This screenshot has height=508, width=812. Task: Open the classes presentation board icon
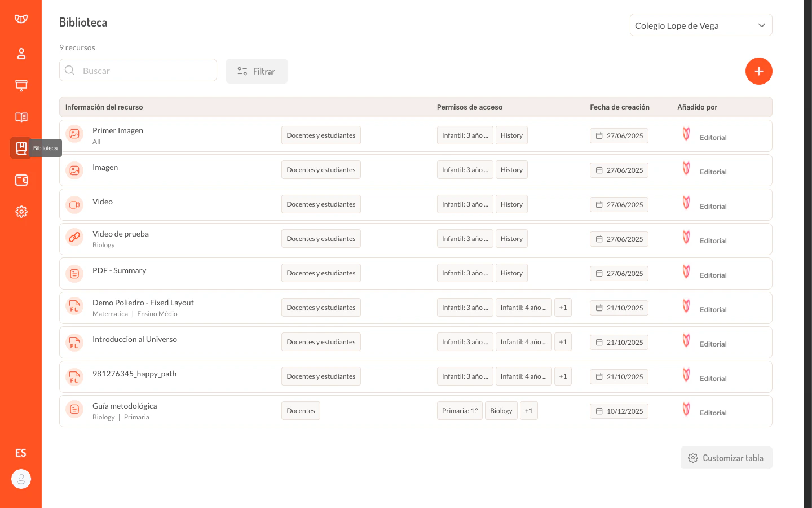[21, 85]
